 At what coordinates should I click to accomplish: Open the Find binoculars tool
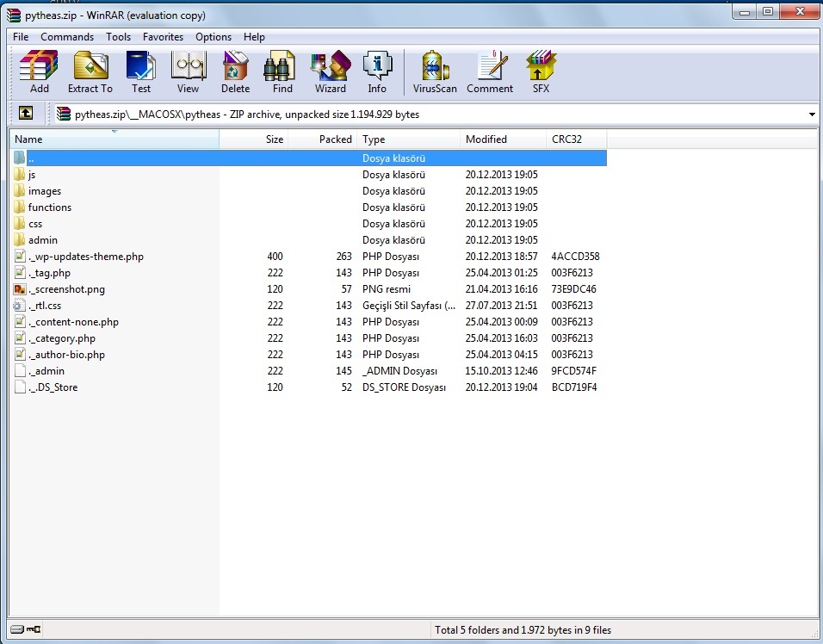[x=282, y=72]
